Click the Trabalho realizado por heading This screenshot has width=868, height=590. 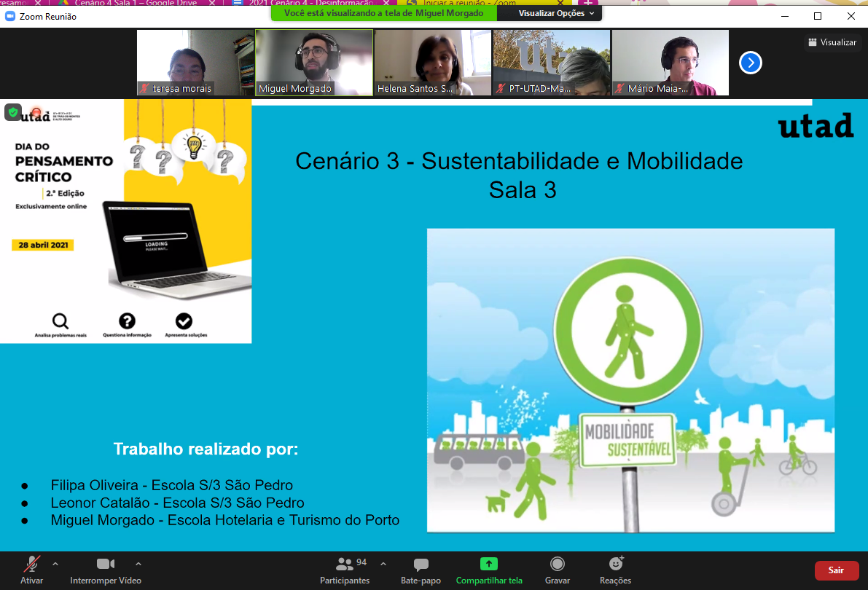[206, 449]
